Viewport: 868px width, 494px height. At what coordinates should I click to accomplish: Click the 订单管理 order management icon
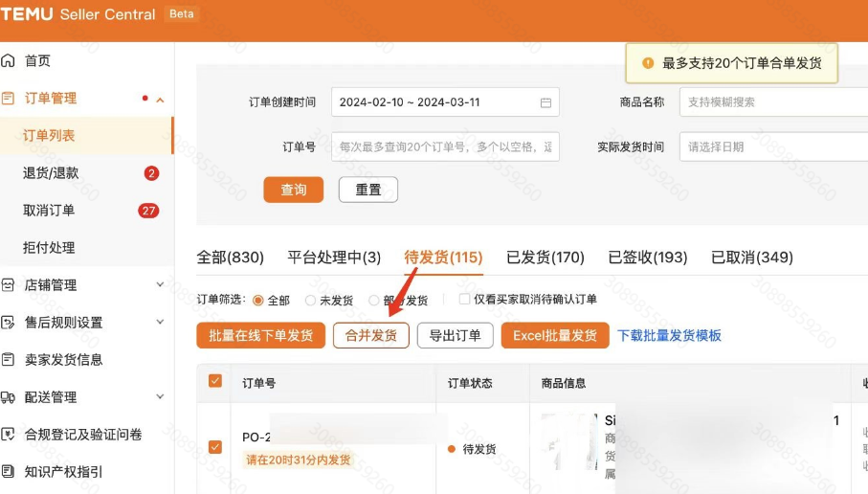point(9,99)
